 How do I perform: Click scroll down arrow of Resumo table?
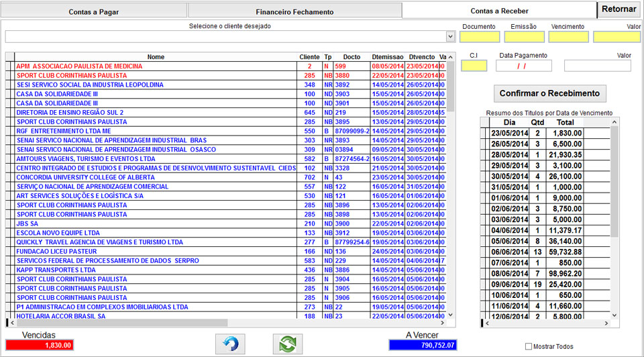tap(614, 315)
